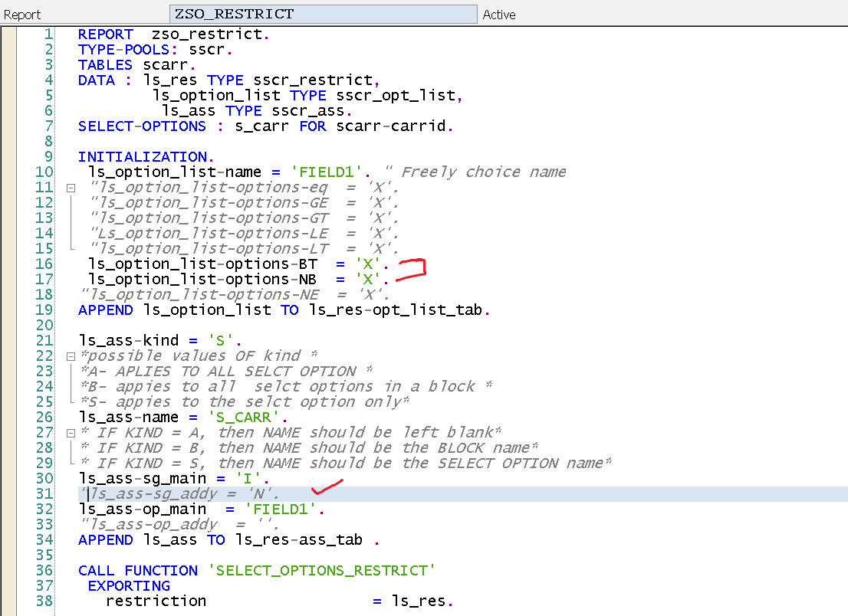This screenshot has width=848, height=616.
Task: Click the TYPE-POOLS keyword on line 2
Action: point(126,50)
